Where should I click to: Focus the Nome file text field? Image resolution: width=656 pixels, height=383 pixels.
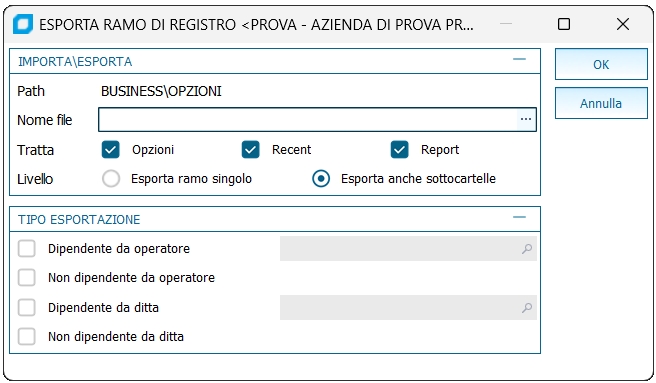click(x=308, y=120)
